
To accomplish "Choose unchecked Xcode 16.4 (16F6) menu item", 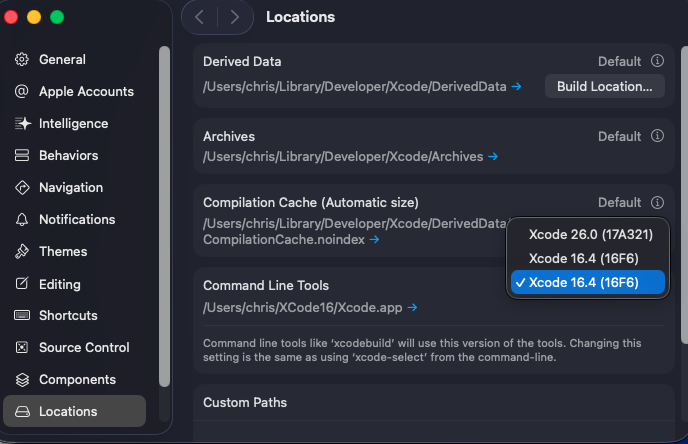I will (588, 258).
